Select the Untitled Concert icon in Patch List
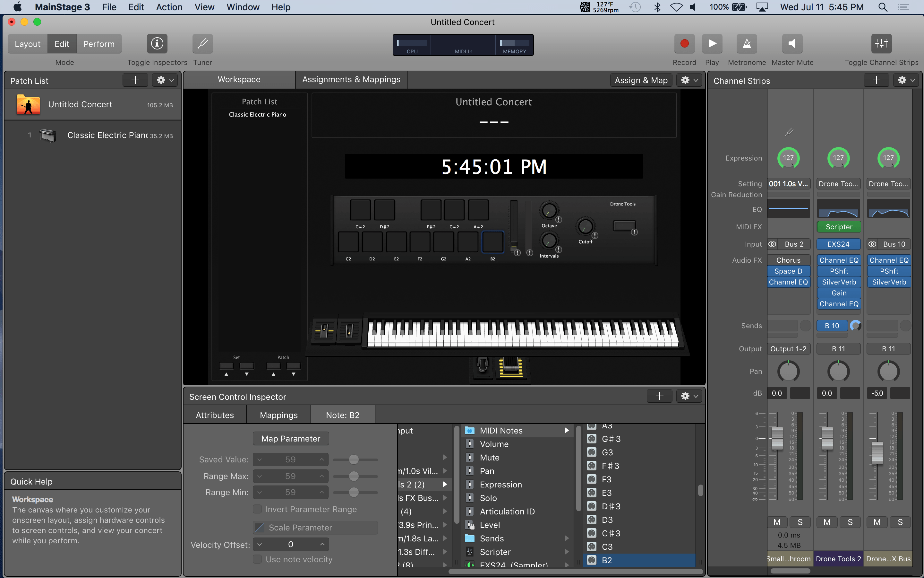Image resolution: width=924 pixels, height=578 pixels. pyautogui.click(x=28, y=104)
